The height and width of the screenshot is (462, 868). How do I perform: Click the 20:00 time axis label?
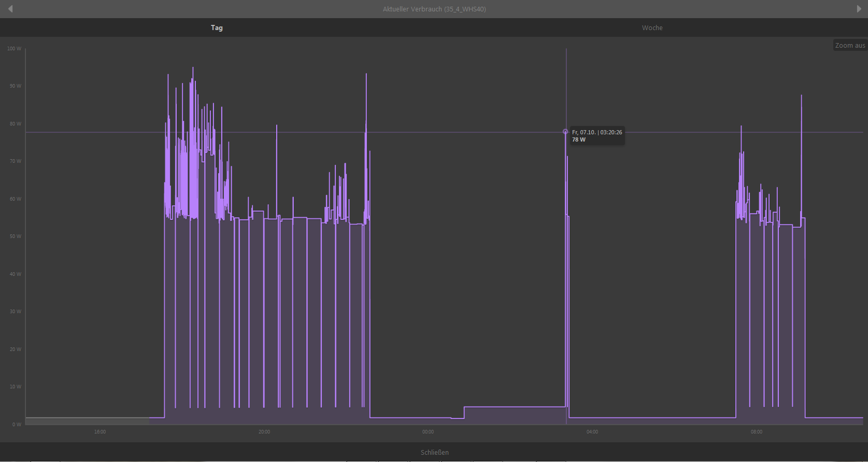(x=264, y=431)
